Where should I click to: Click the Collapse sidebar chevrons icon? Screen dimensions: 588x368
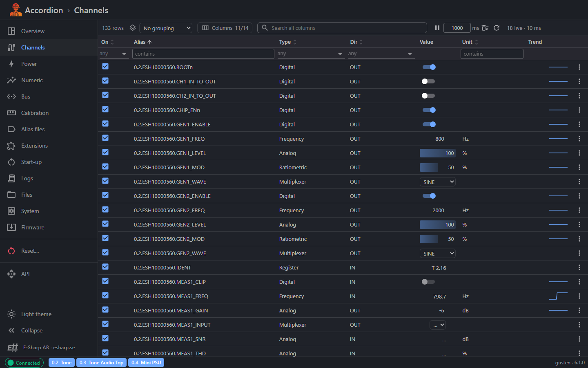pyautogui.click(x=11, y=330)
